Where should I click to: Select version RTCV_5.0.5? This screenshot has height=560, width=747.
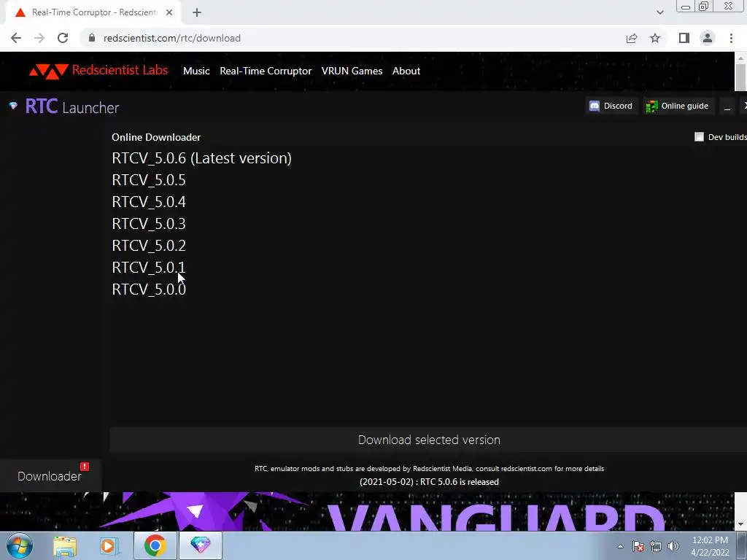point(149,180)
